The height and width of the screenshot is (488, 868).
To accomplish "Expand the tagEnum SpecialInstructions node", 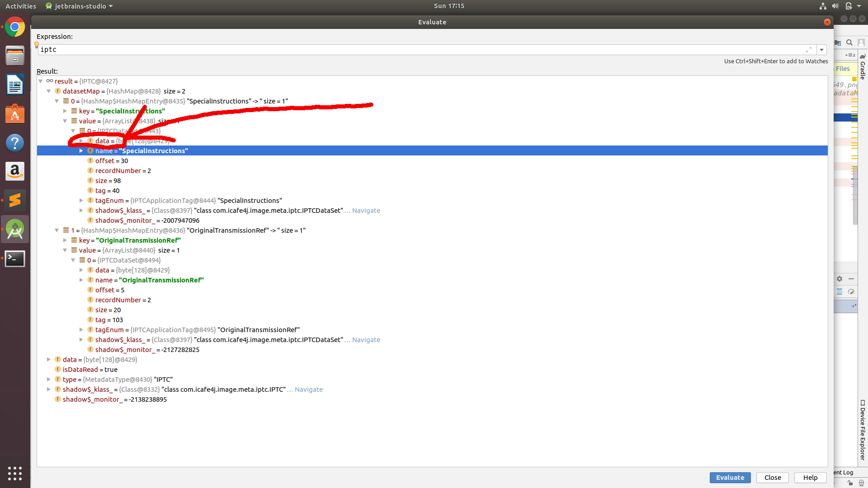I will click(81, 200).
